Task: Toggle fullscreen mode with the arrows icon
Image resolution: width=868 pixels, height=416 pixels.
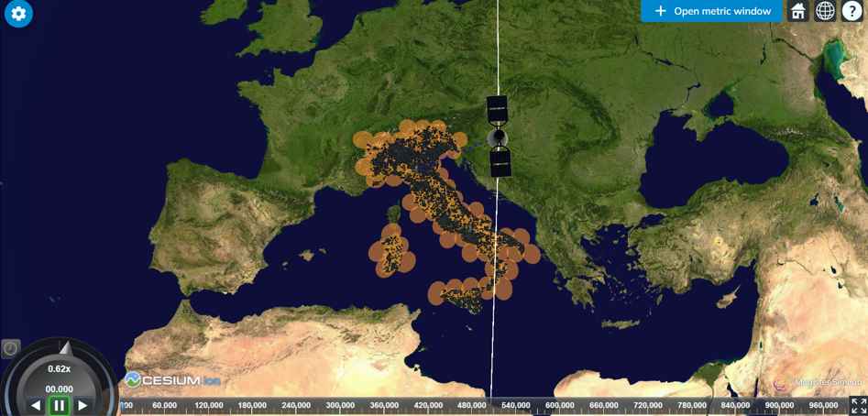Action: pos(859,406)
